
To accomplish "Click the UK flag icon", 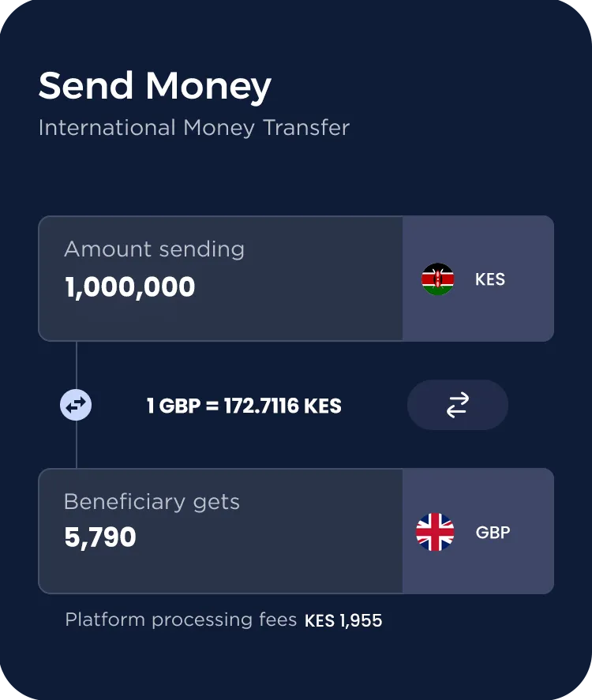I will pyautogui.click(x=435, y=532).
